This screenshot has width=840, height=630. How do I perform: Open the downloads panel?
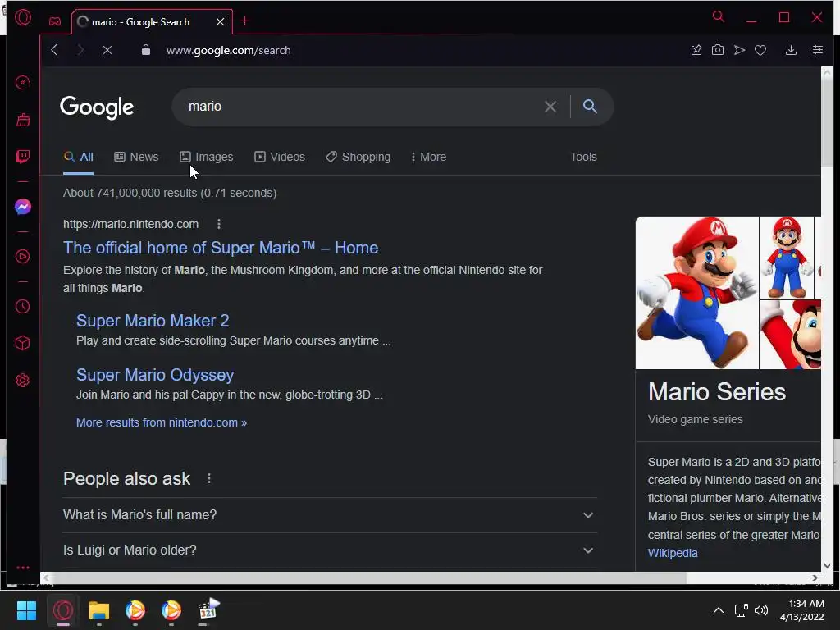791,50
